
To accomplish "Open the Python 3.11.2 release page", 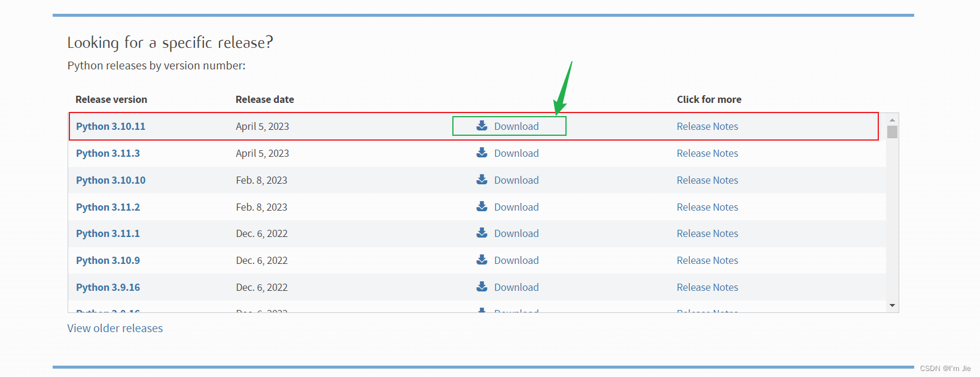I will pyautogui.click(x=108, y=207).
